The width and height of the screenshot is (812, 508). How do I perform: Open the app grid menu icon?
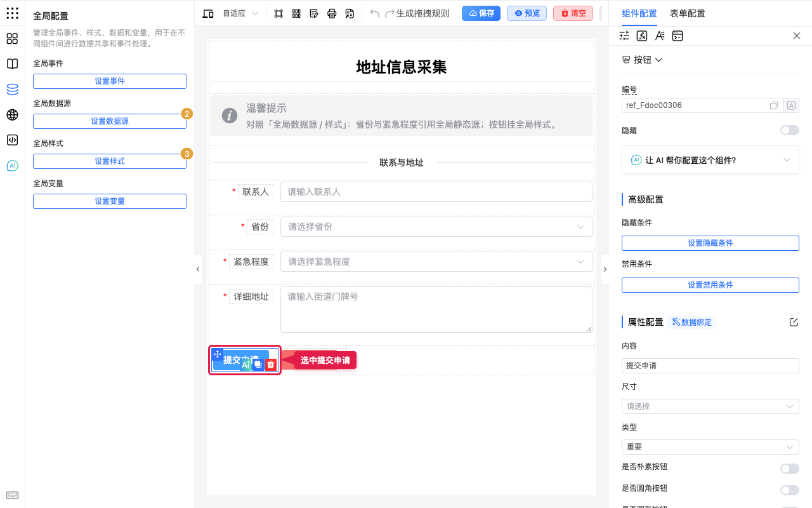pyautogui.click(x=12, y=13)
